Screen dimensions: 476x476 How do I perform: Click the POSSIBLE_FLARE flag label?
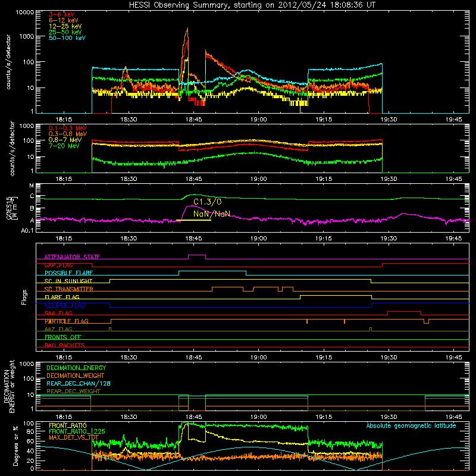(68, 273)
